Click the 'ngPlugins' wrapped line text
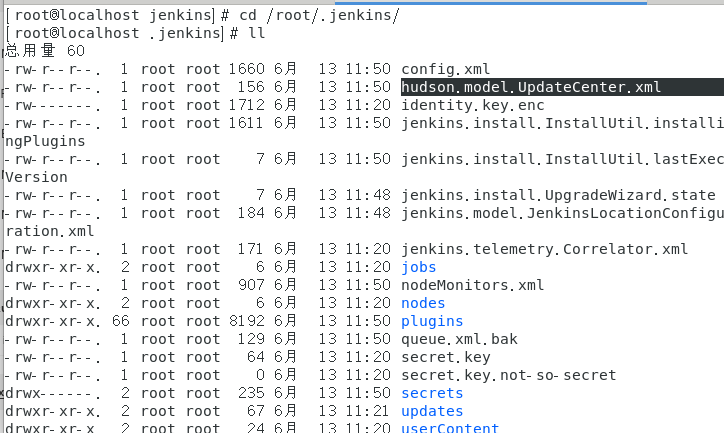Image resolution: width=724 pixels, height=433 pixels. click(x=45, y=141)
